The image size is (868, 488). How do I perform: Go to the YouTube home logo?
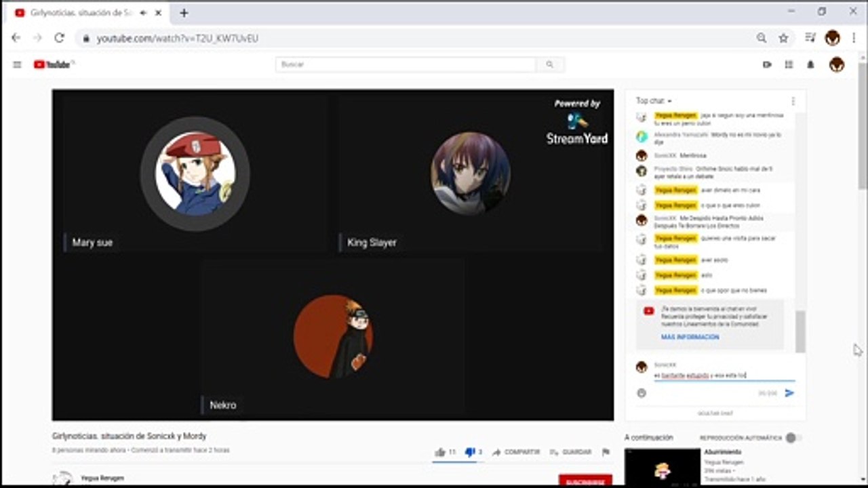[54, 64]
